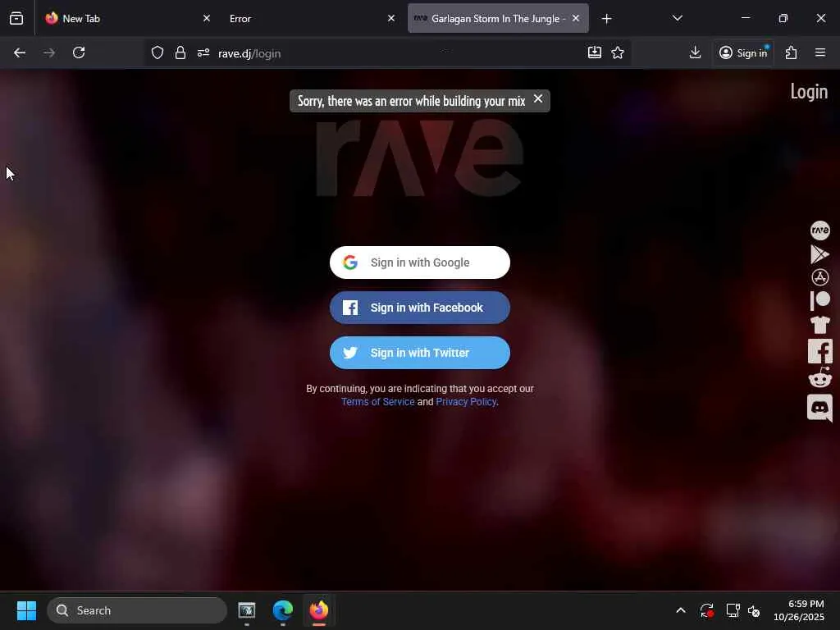Image resolution: width=840 pixels, height=630 pixels.
Task: Click the Firefox account Sign in button
Action: [x=743, y=52]
